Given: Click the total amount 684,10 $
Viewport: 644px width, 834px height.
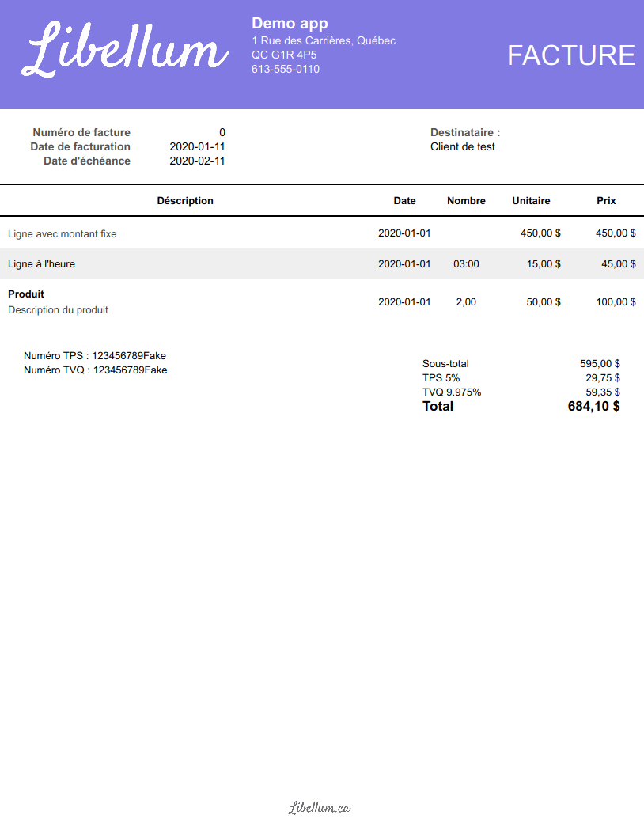Looking at the screenshot, I should pos(593,406).
